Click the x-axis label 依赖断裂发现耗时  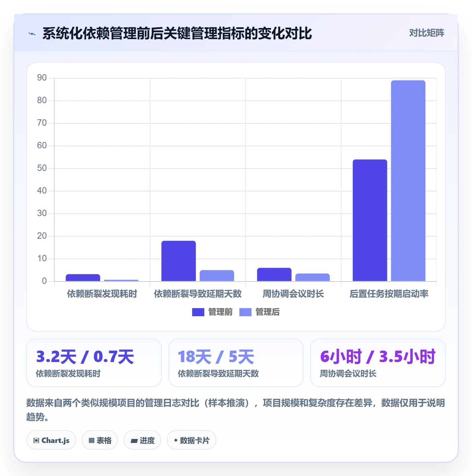(x=102, y=294)
